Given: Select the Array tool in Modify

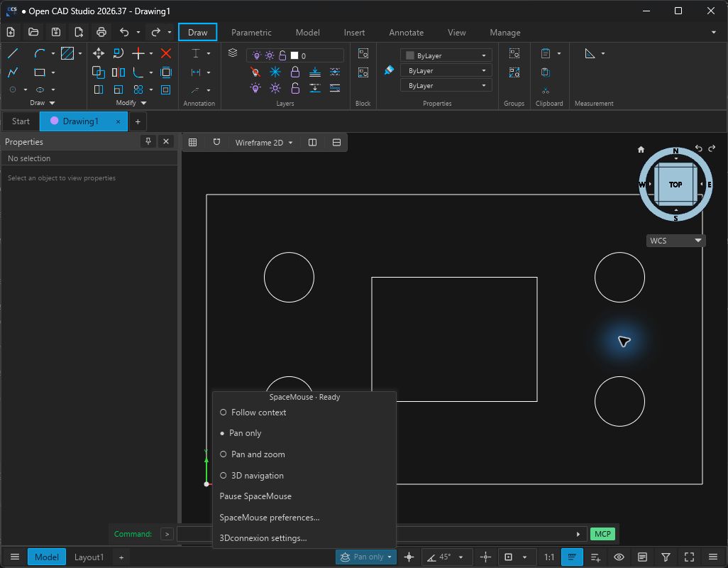Looking at the screenshot, I should pyautogui.click(x=138, y=89).
